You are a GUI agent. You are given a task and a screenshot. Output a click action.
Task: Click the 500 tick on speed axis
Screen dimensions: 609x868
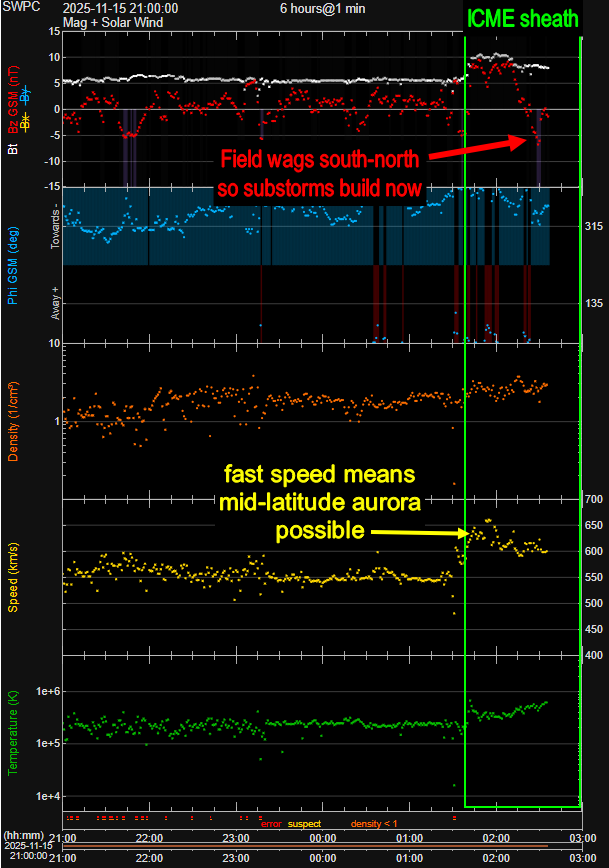(594, 603)
